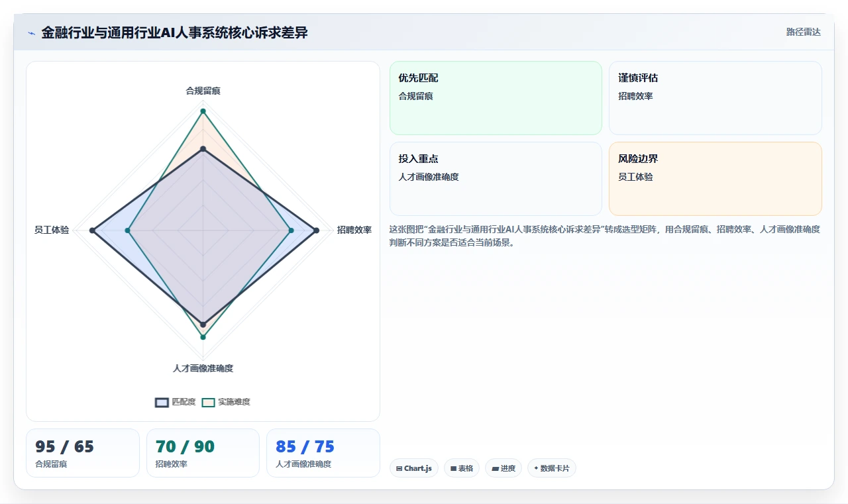Open the 优先匹配 card
The width and height of the screenshot is (848, 504).
496,98
